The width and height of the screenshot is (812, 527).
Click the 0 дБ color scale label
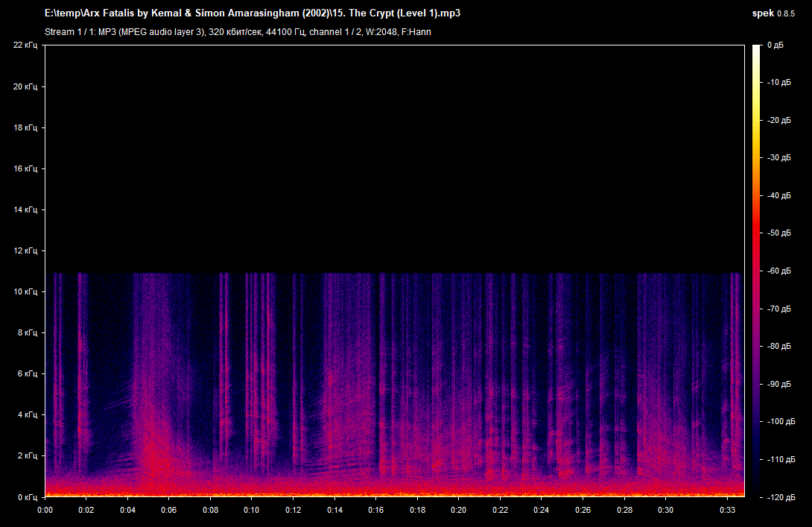(775, 45)
